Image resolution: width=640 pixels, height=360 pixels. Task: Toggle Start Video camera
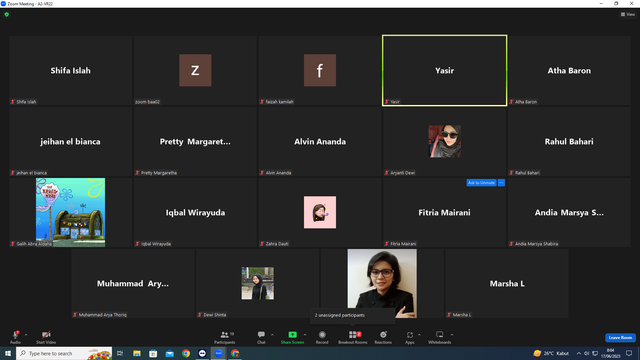(46, 337)
